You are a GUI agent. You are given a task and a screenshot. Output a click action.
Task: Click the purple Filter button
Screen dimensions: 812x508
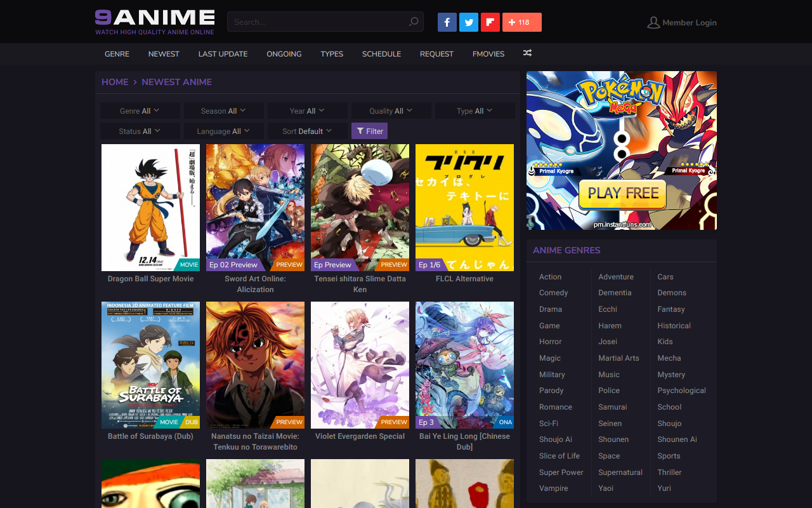tap(369, 131)
